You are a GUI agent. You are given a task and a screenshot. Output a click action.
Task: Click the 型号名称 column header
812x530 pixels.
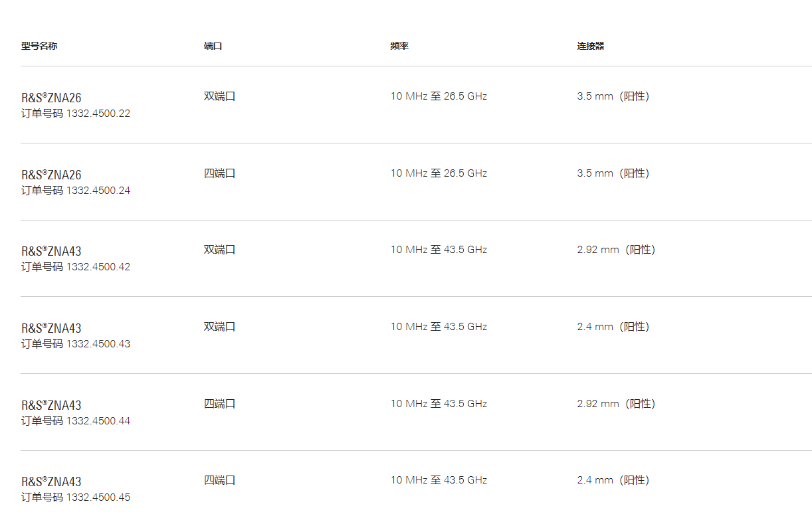coord(39,46)
